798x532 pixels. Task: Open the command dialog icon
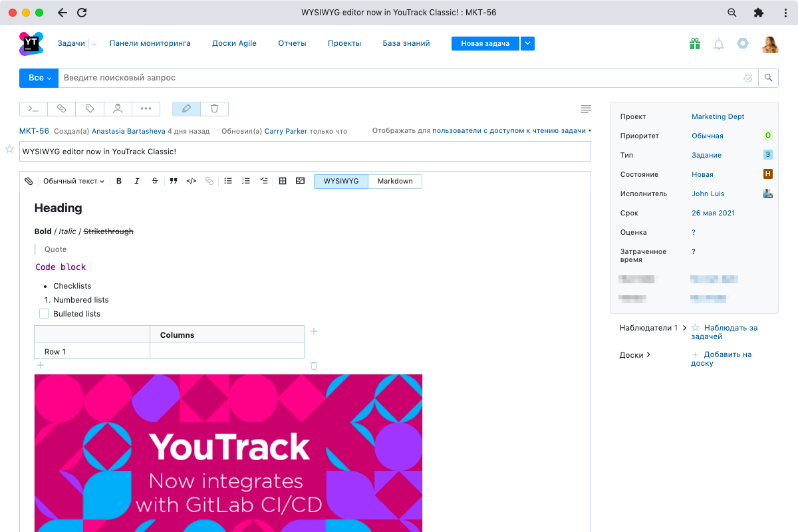pos(33,108)
